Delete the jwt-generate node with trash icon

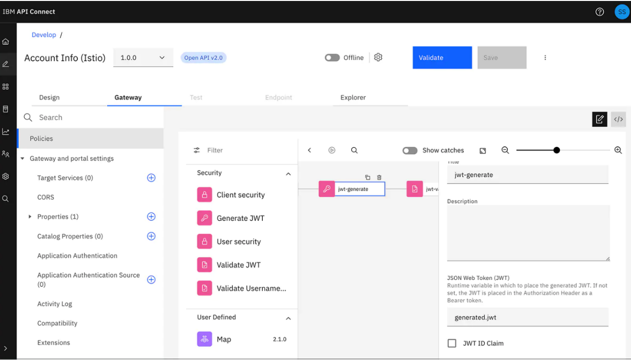coord(379,177)
